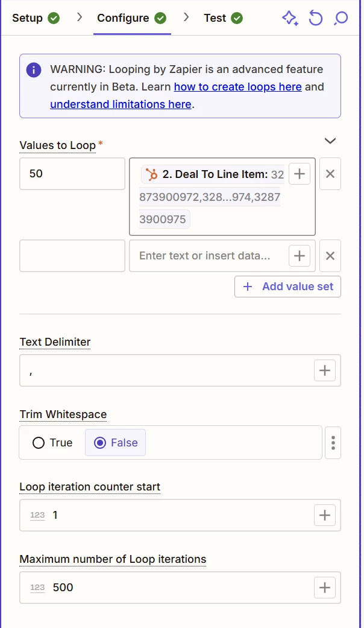
Task: Insert data into Text Delimiter field
Action: click(x=324, y=370)
